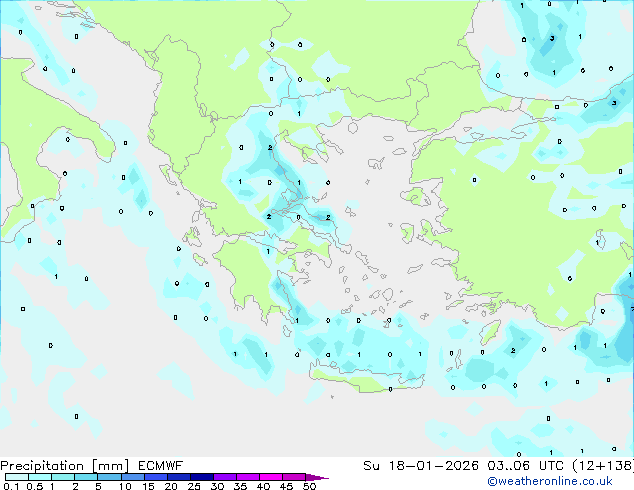Screen dimensions: 634x490
Task: Select the 20–25 mm legend color swatch
Action: (x=178, y=477)
